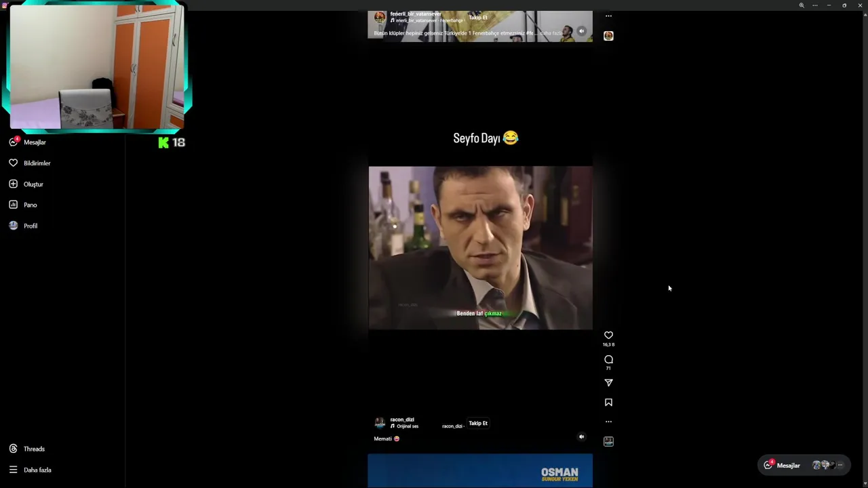Viewport: 868px width, 488px height.
Task: Follow fenerli_bir_vatansever with Takip Et
Action: (x=478, y=18)
